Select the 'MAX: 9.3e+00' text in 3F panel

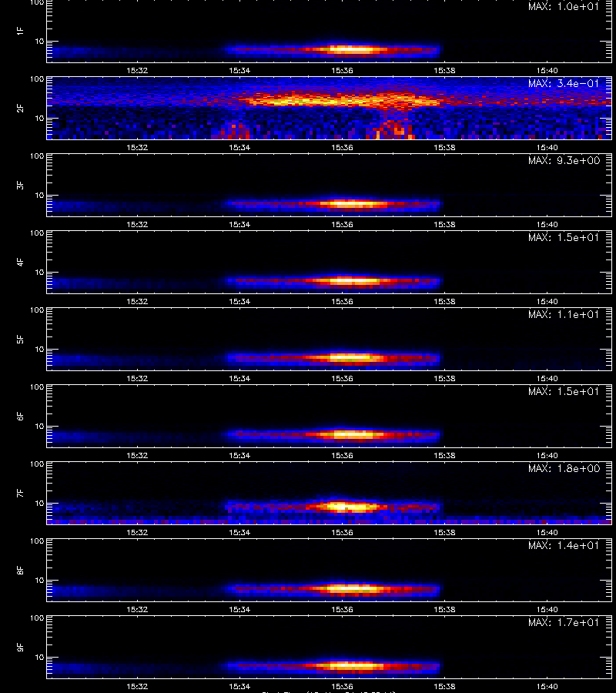tap(564, 160)
